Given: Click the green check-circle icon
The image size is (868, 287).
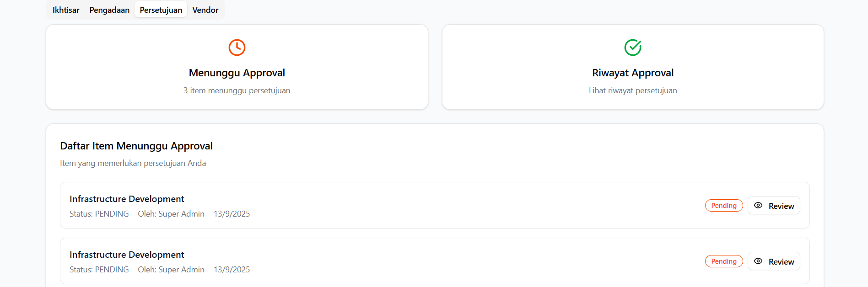Looking at the screenshot, I should [633, 48].
